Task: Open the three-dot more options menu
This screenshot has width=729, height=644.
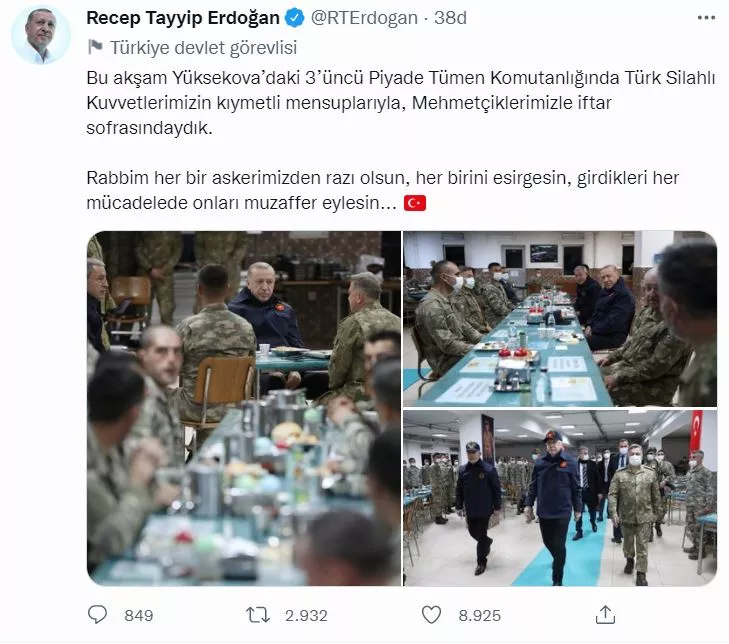Action: tap(706, 18)
